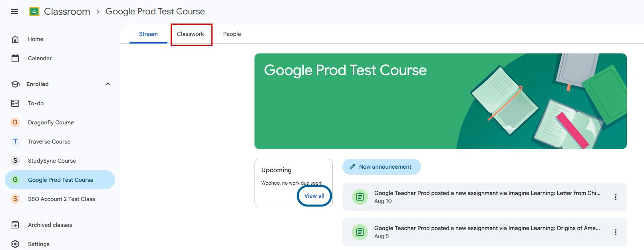Click the assignment icon for Origins of Ame... post
Viewport: 644px width, 250px height.
tap(360, 232)
